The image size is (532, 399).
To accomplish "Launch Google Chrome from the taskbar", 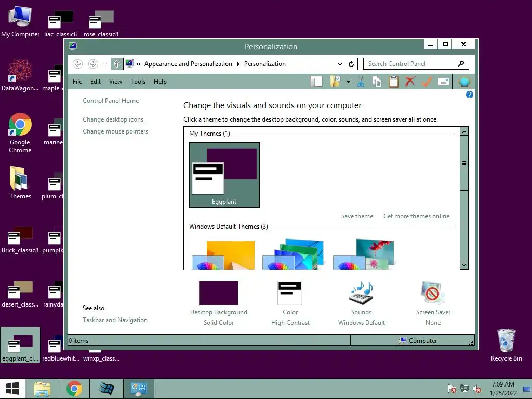I will pyautogui.click(x=74, y=389).
